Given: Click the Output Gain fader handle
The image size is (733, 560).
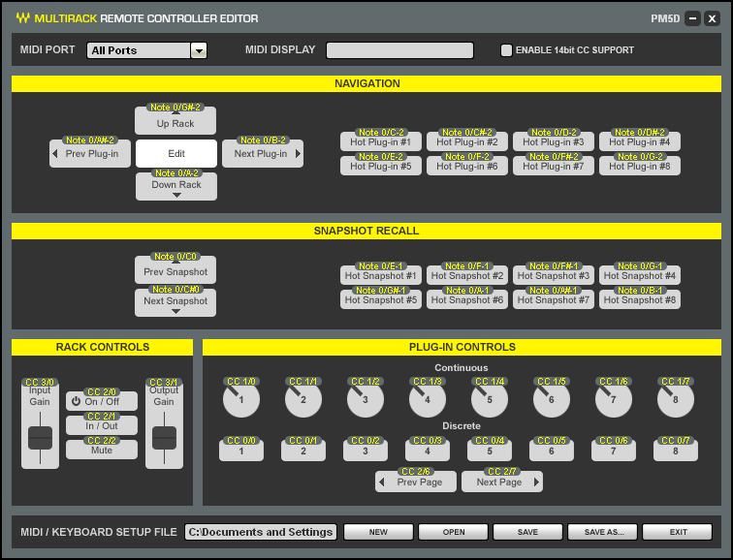Looking at the screenshot, I should (164, 438).
